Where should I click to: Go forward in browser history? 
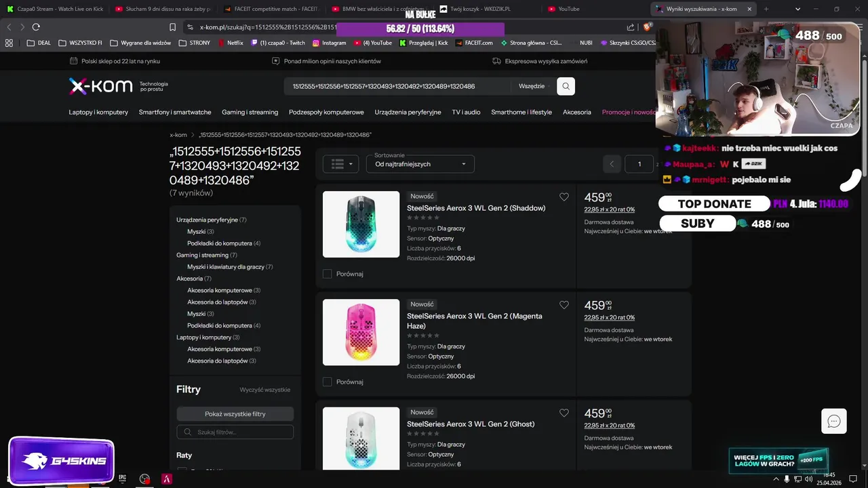point(22,27)
